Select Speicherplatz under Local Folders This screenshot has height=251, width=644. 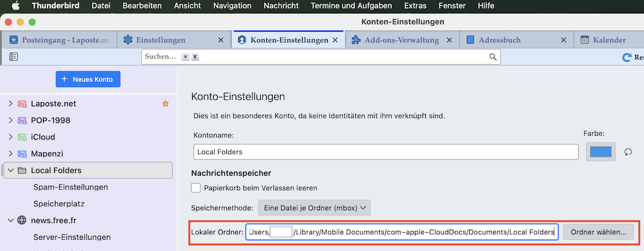[59, 204]
